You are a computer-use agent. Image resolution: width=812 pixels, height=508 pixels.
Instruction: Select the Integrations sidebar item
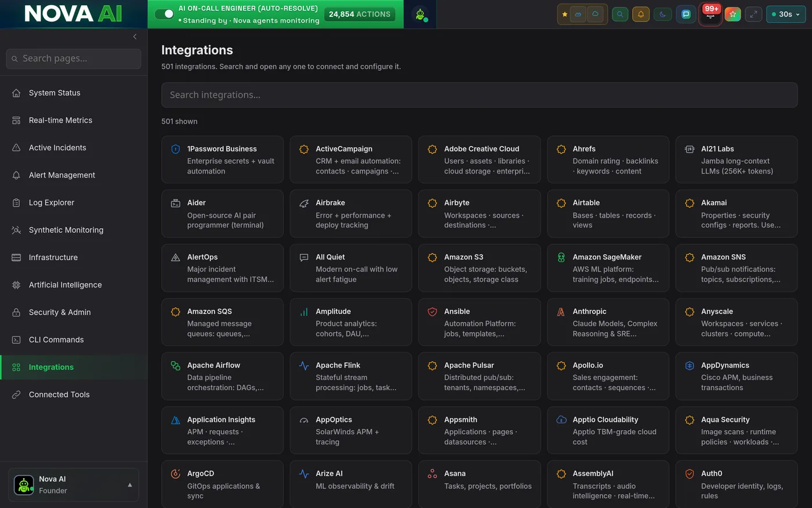click(x=74, y=367)
